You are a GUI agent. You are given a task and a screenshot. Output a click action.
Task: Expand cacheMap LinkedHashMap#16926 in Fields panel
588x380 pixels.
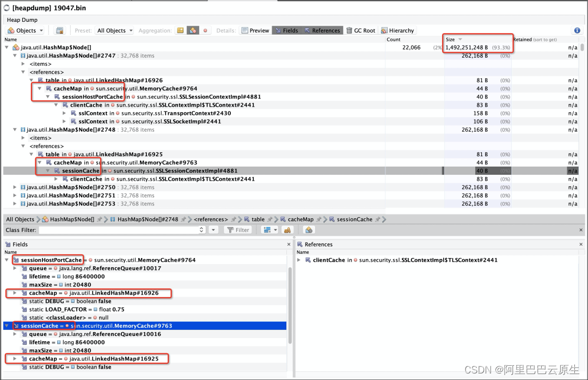point(15,293)
